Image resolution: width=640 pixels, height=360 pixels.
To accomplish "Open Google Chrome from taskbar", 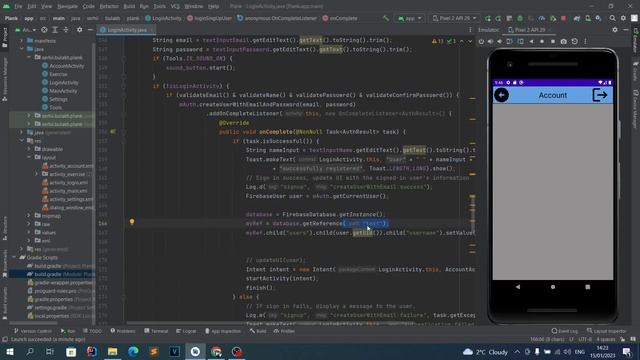I will coord(216,351).
